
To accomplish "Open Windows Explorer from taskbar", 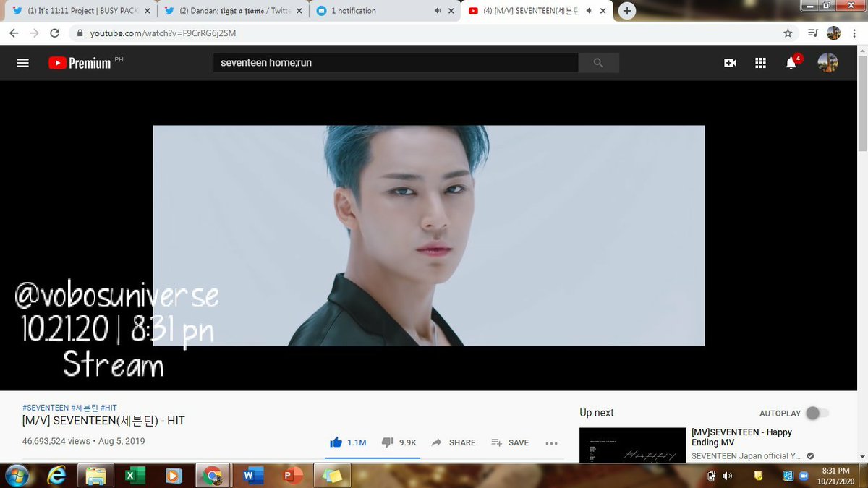I will point(95,476).
